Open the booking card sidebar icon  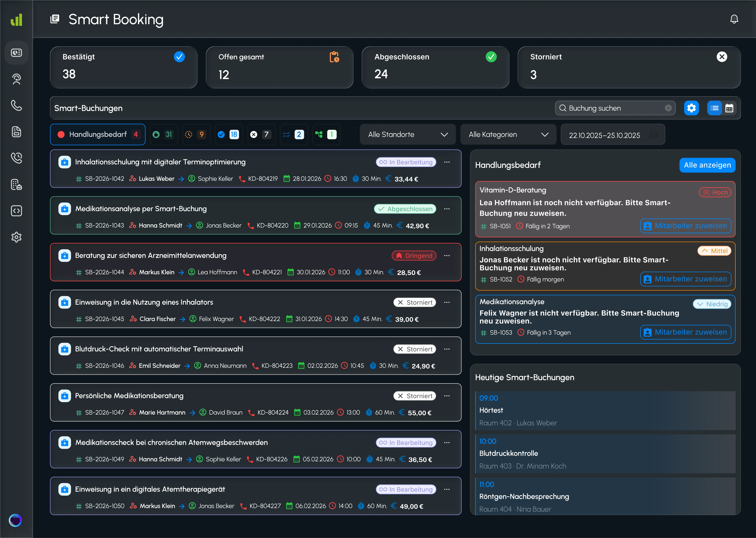(x=16, y=53)
